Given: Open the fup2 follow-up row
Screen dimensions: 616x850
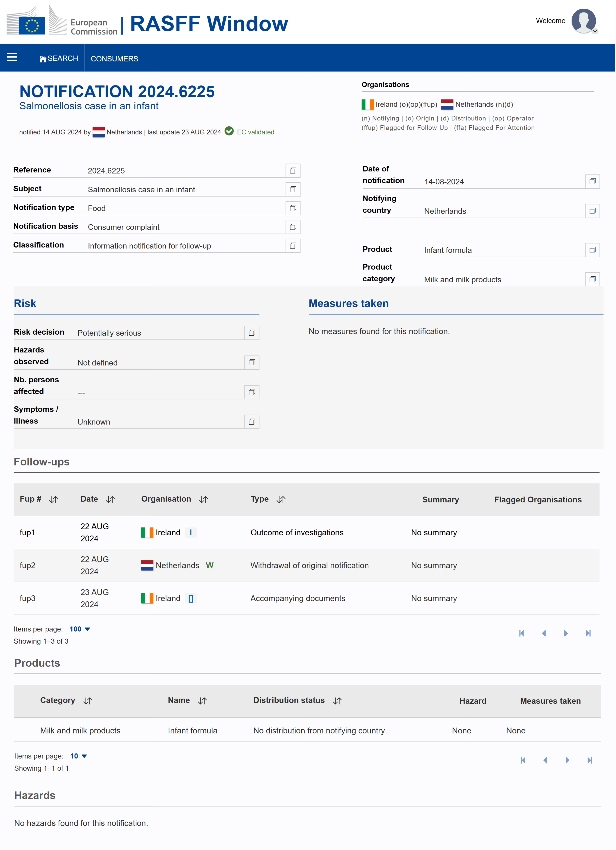Looking at the screenshot, I should click(306, 566).
